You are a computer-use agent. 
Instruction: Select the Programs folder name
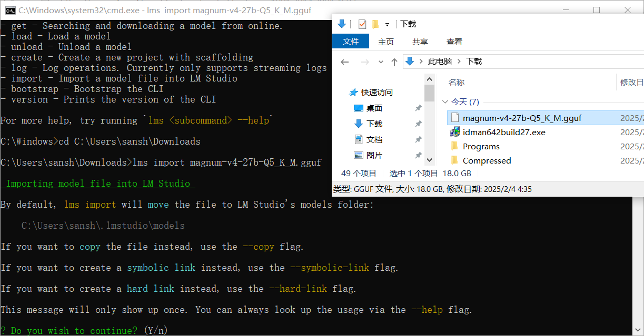pos(481,146)
